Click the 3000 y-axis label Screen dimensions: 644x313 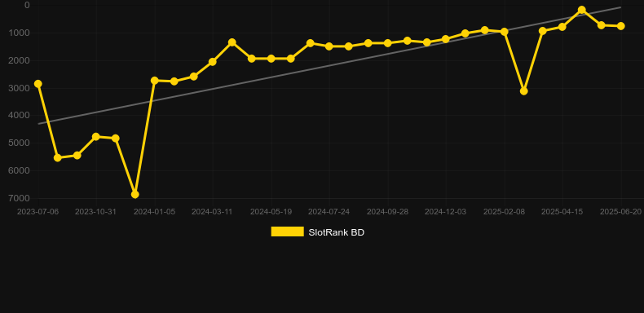click(19, 88)
